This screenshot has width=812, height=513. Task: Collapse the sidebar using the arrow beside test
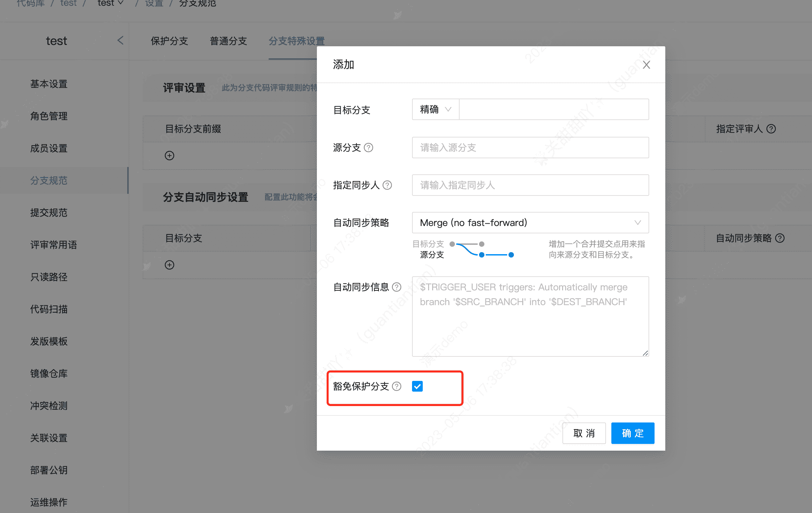click(x=120, y=40)
